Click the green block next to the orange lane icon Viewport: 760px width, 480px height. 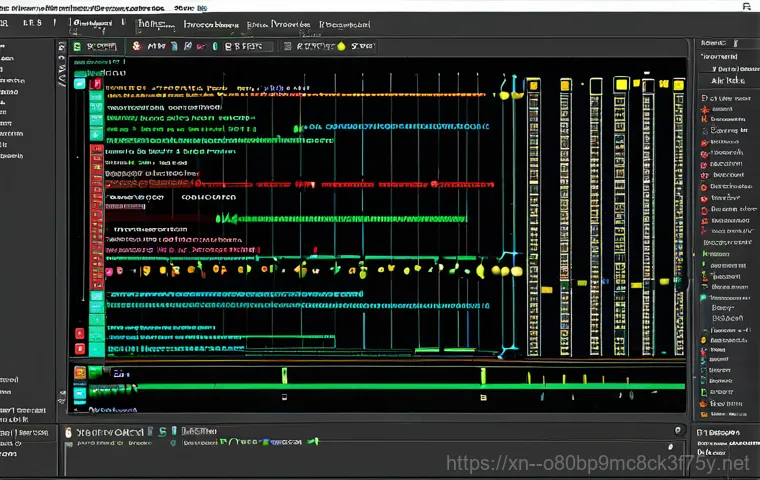(95, 372)
